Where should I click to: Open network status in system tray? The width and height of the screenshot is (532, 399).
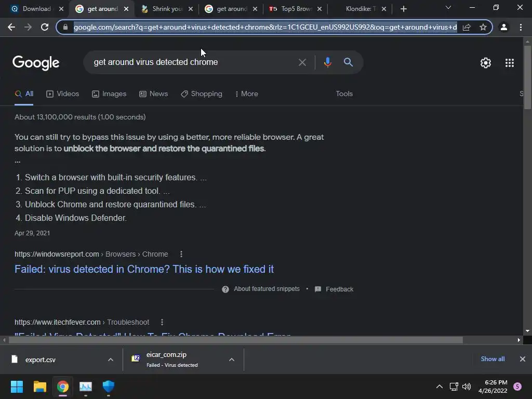point(454,387)
